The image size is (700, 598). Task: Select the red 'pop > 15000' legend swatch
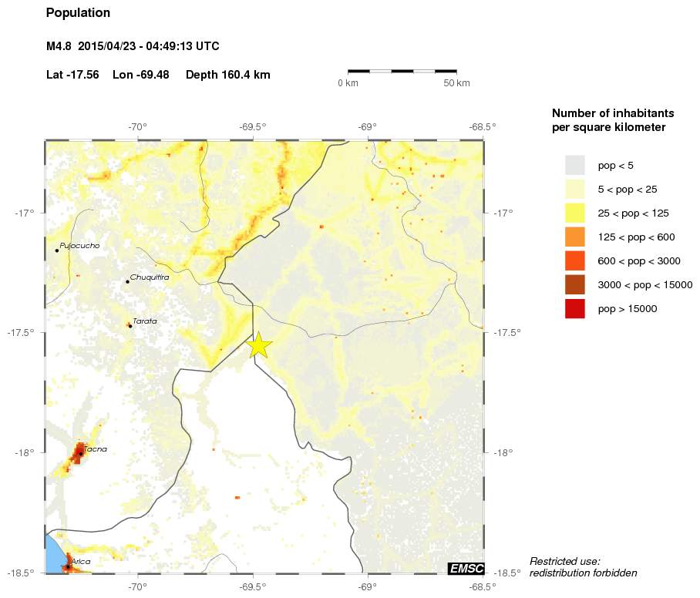click(x=575, y=309)
